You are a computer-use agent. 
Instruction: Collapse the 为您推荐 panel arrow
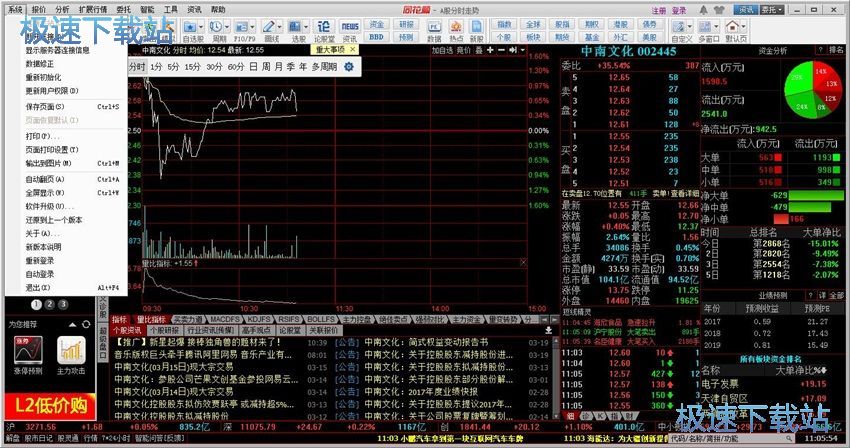73,324
